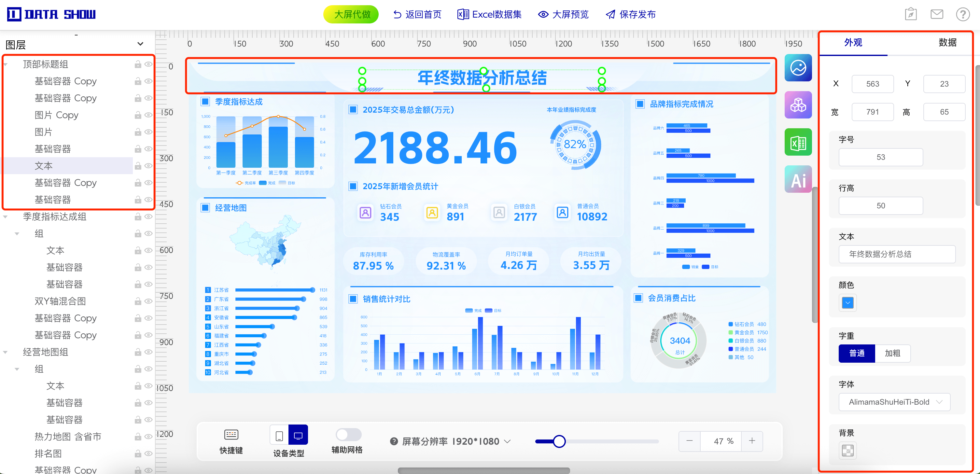Toggle the 辅助网格 grid switch
Screen dimensions: 980x474
[348, 434]
